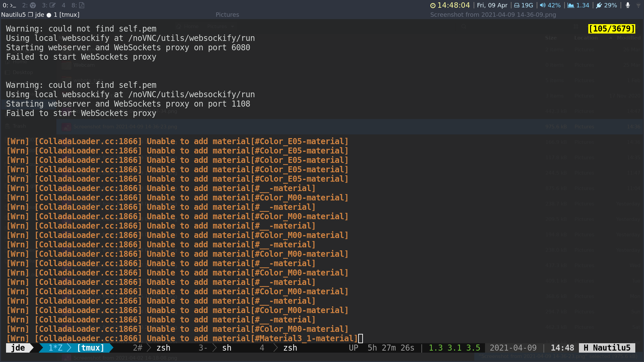Click the UP 5h 27m uptime display
This screenshot has height=362, width=644.
pos(382,348)
